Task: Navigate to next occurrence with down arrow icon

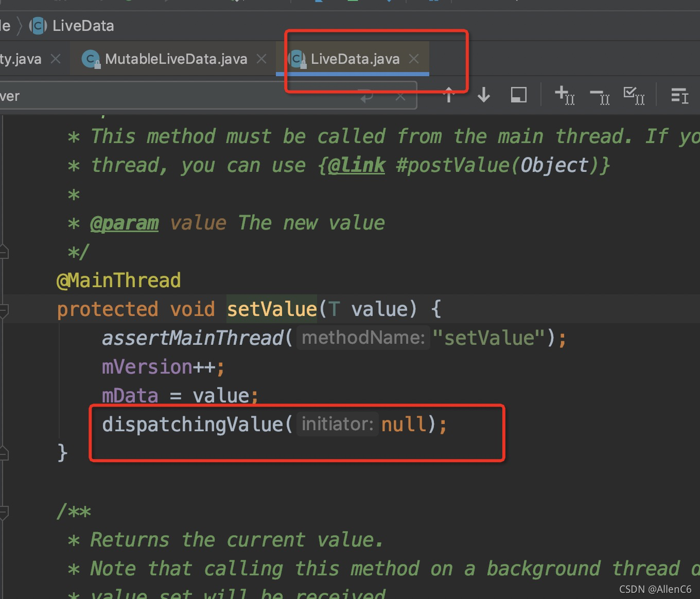Action: (483, 95)
